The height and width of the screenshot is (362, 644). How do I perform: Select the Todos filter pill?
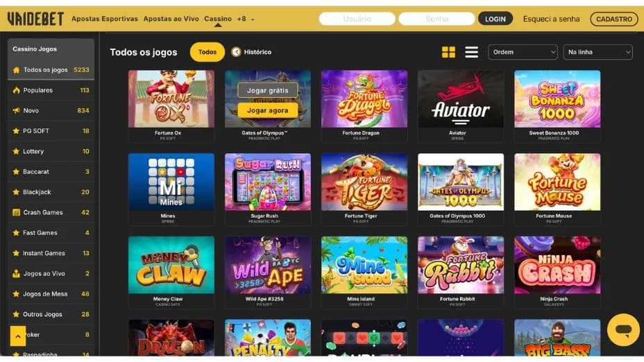(207, 52)
